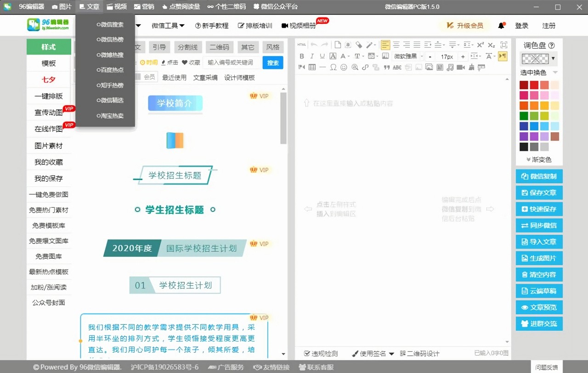Click the Italic formatting icon
The image size is (588, 373).
point(312,57)
